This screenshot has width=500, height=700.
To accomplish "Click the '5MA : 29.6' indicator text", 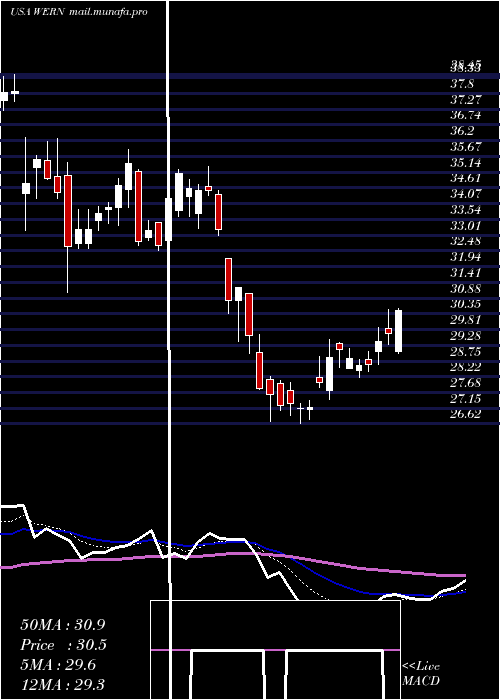I will (58, 665).
